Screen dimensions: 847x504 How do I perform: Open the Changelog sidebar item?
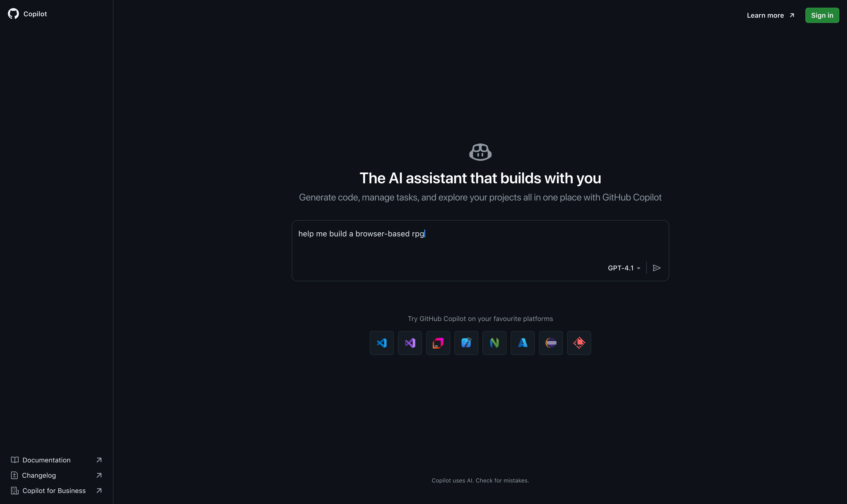pyautogui.click(x=39, y=475)
